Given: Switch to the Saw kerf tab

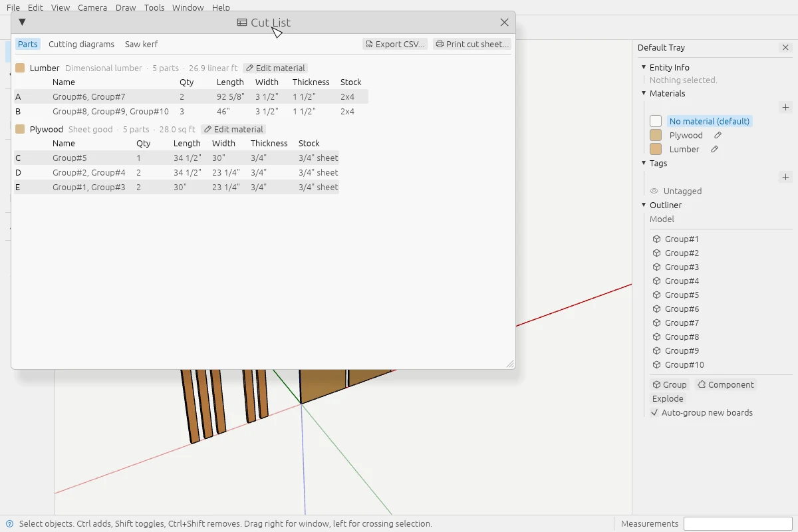Looking at the screenshot, I should (141, 44).
